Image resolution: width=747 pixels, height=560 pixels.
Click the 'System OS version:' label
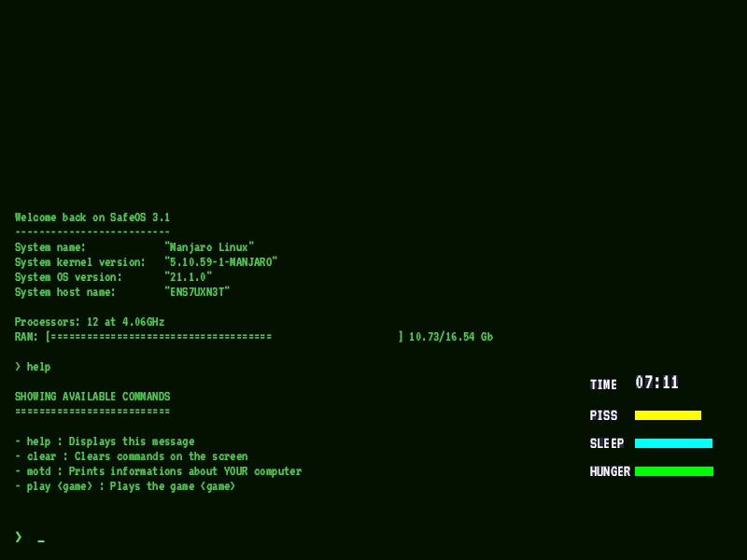click(68, 277)
